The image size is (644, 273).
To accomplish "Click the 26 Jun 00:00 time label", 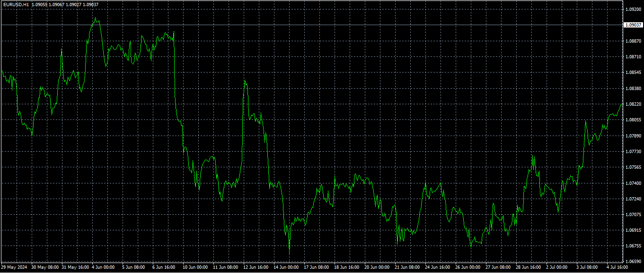I will coord(468,267).
